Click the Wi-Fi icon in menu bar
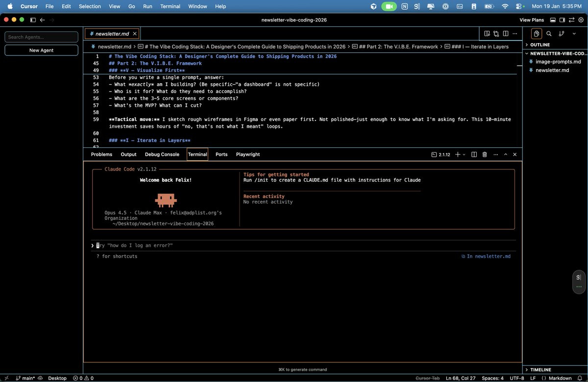588x382 pixels. [x=505, y=6]
